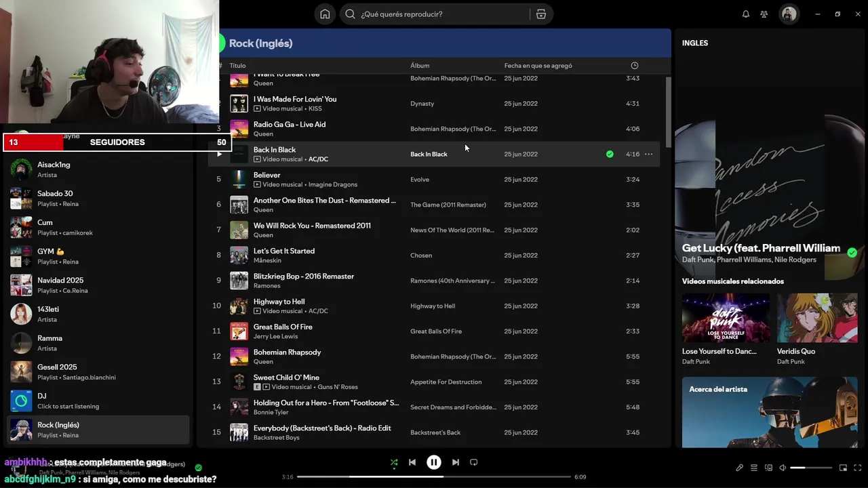868x488 pixels.
Task: Open Aisack1ng artist in library
Action: [x=98, y=169]
